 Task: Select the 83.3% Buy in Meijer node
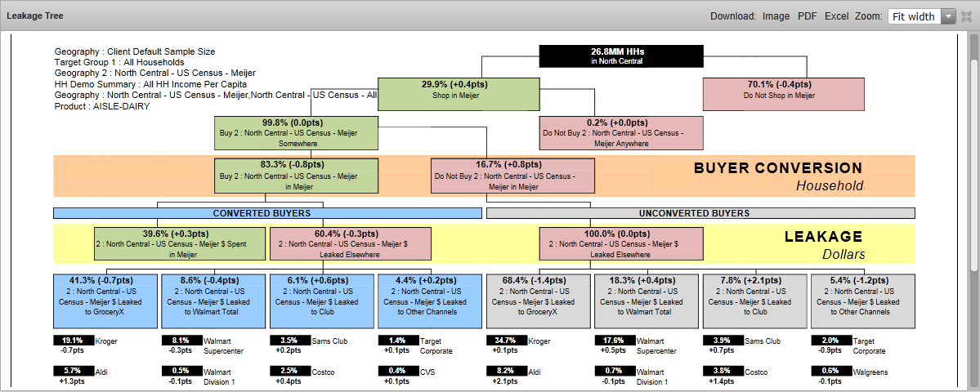pyautogui.click(x=296, y=175)
